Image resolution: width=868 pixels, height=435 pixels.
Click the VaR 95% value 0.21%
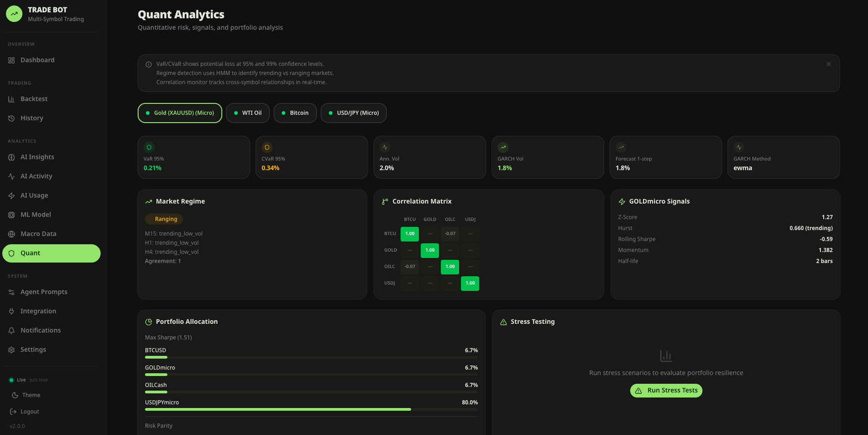[x=152, y=168]
